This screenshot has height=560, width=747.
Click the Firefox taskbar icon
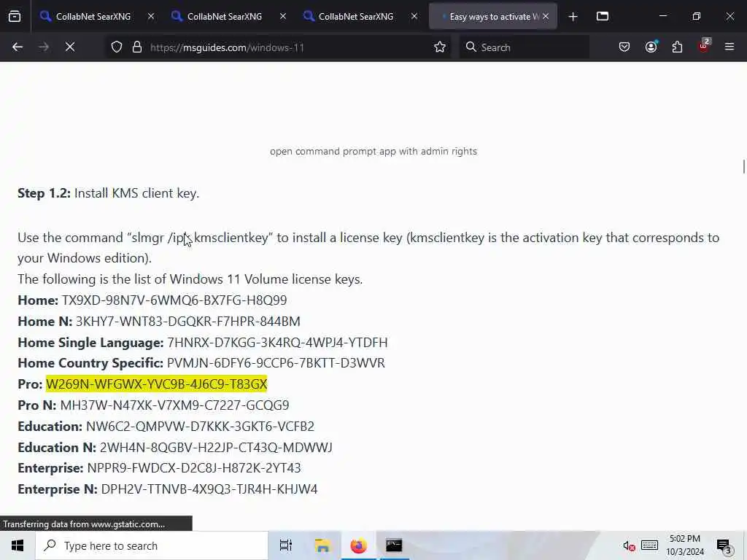[358, 545]
